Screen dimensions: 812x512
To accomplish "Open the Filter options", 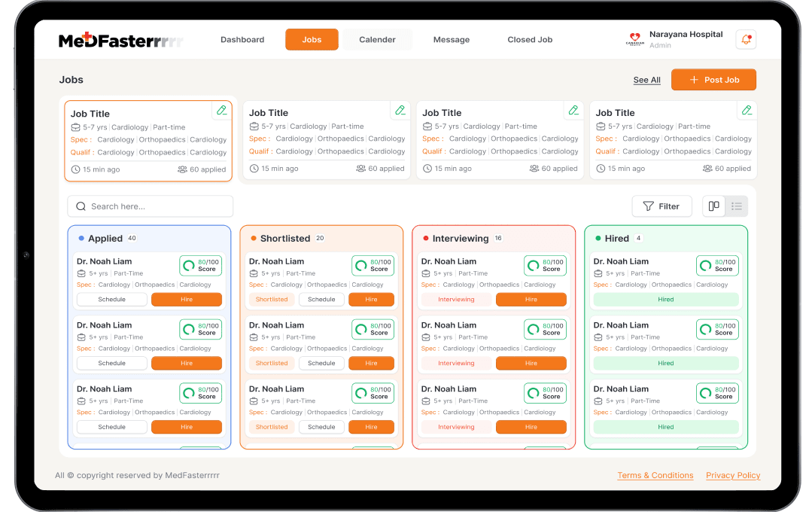I will (x=661, y=206).
